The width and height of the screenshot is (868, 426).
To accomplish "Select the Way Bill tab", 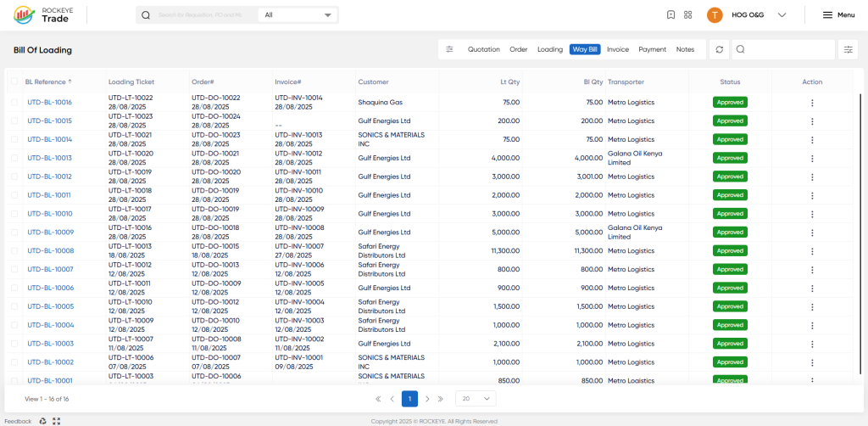I will pos(585,49).
